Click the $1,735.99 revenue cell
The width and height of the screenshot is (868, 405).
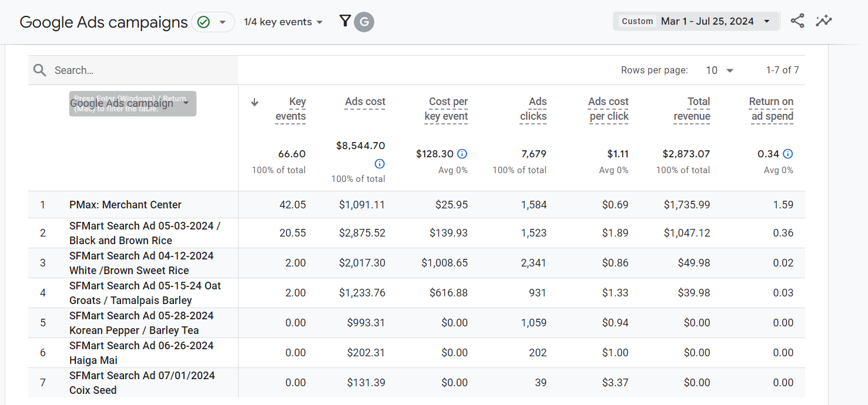coord(687,205)
